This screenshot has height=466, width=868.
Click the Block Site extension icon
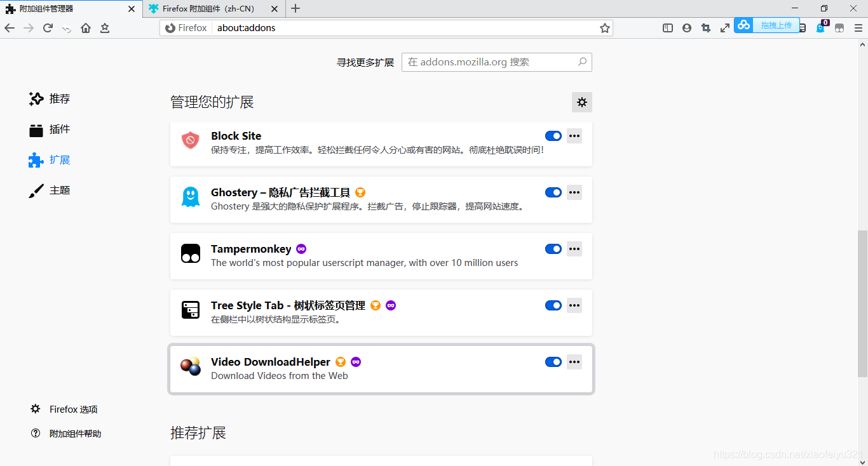coord(191,140)
